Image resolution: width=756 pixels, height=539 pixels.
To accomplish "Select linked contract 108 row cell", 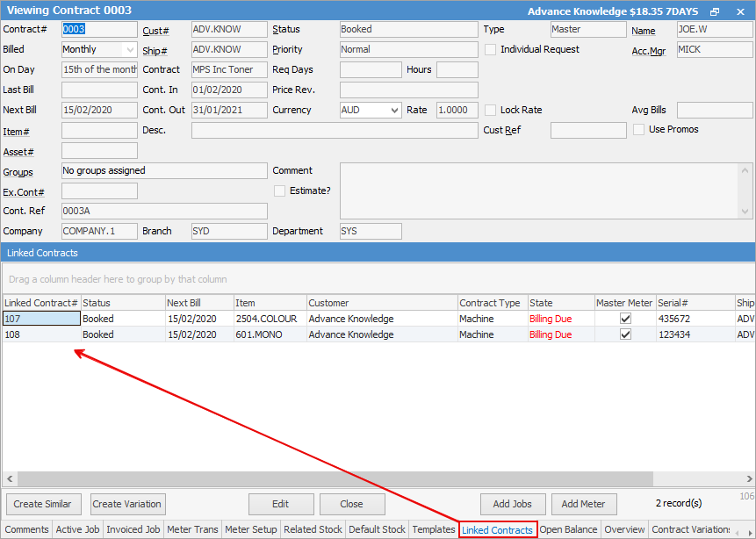I will 41,334.
